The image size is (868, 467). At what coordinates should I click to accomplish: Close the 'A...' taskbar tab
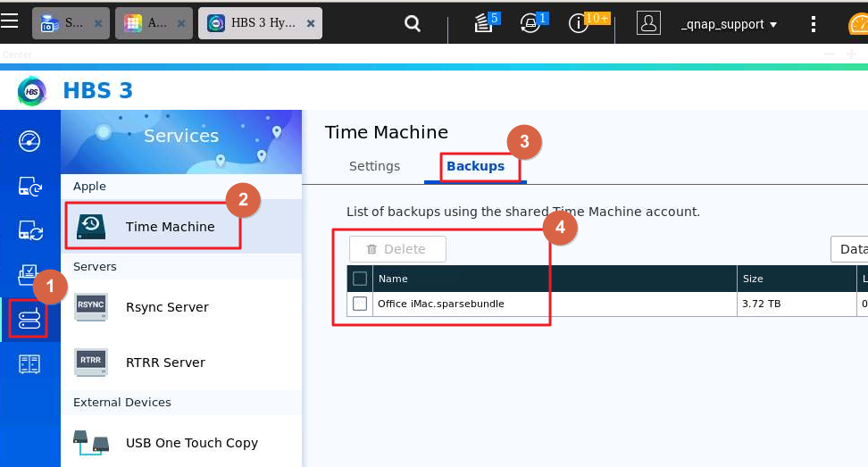click(181, 23)
